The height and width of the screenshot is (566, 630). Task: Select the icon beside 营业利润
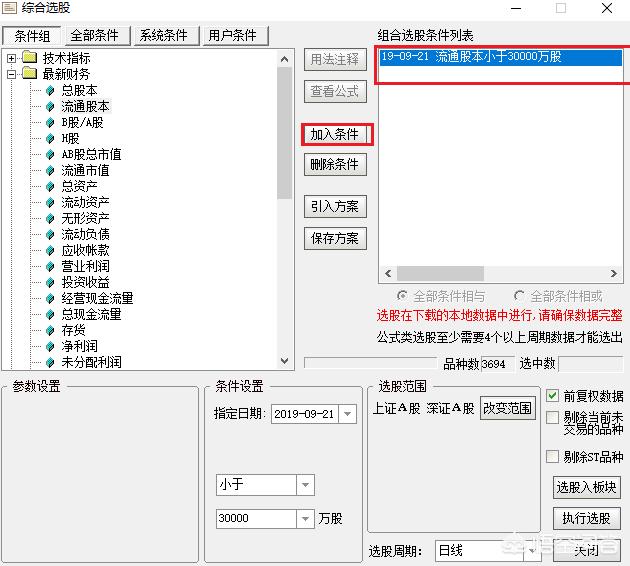tap(50, 266)
